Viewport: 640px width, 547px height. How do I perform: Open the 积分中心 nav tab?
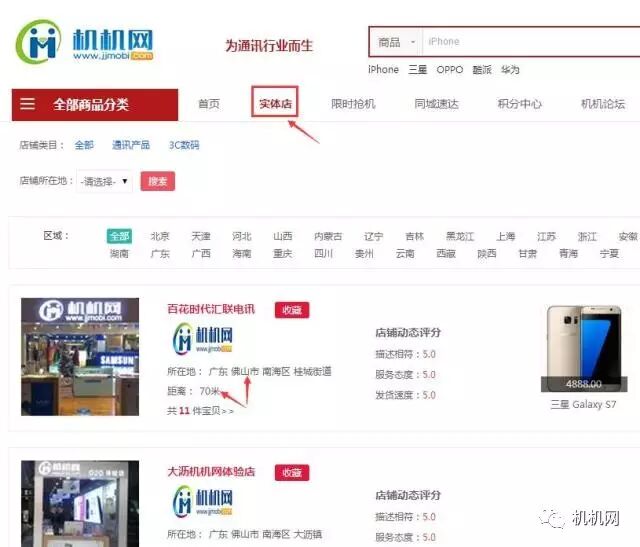click(520, 104)
